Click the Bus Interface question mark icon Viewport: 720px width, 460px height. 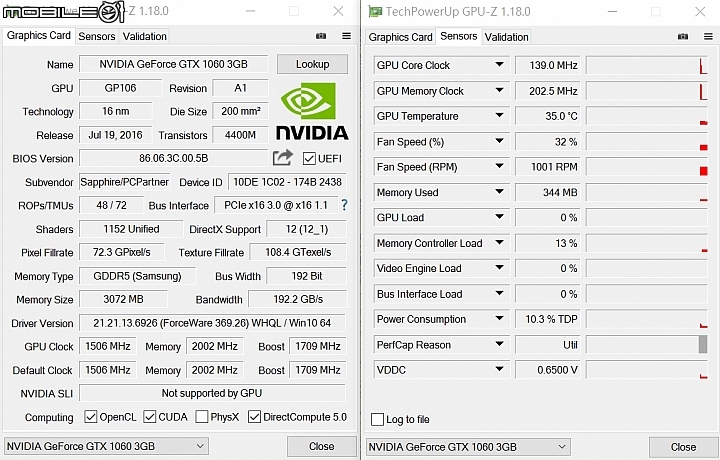pyautogui.click(x=344, y=205)
